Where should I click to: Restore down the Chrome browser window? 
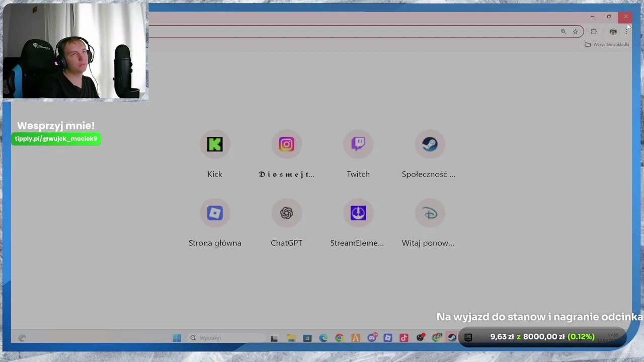pos(609,17)
